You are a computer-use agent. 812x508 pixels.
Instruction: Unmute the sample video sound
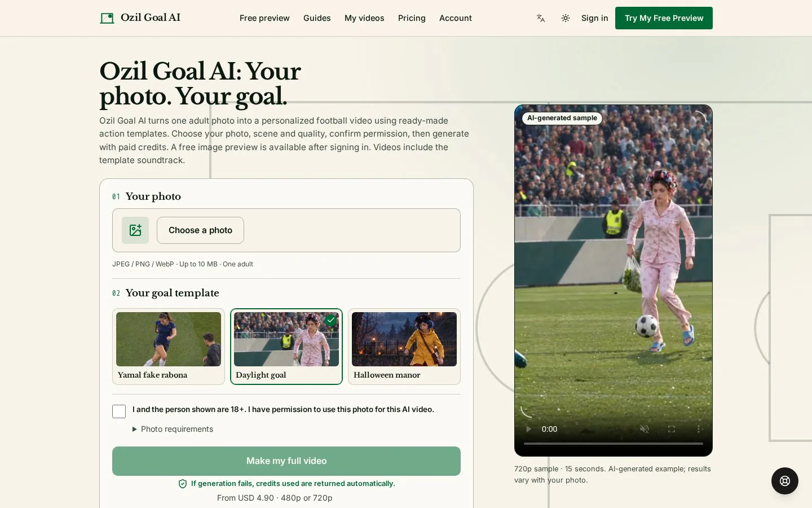pyautogui.click(x=645, y=429)
